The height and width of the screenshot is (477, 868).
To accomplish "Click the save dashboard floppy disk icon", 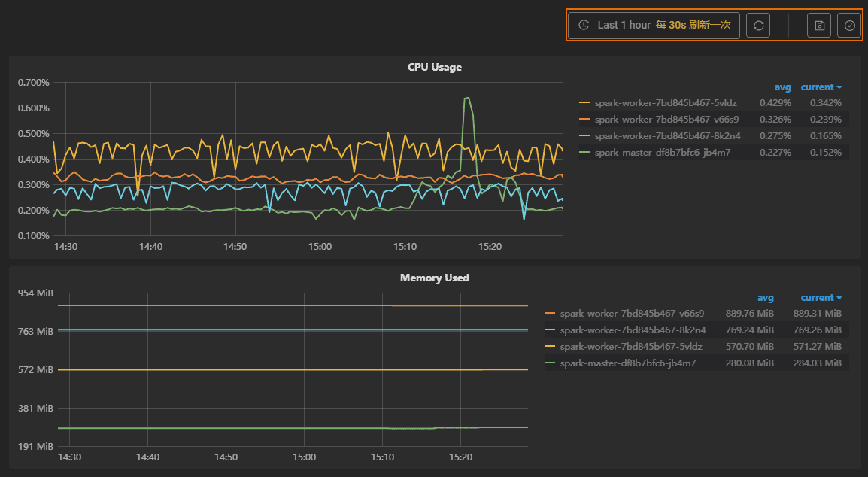I will click(x=819, y=25).
